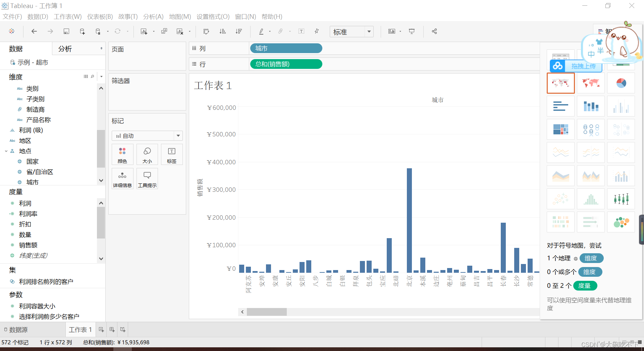Image resolution: width=644 pixels, height=351 pixels.
Task: Open the Size marks card
Action: (x=147, y=155)
